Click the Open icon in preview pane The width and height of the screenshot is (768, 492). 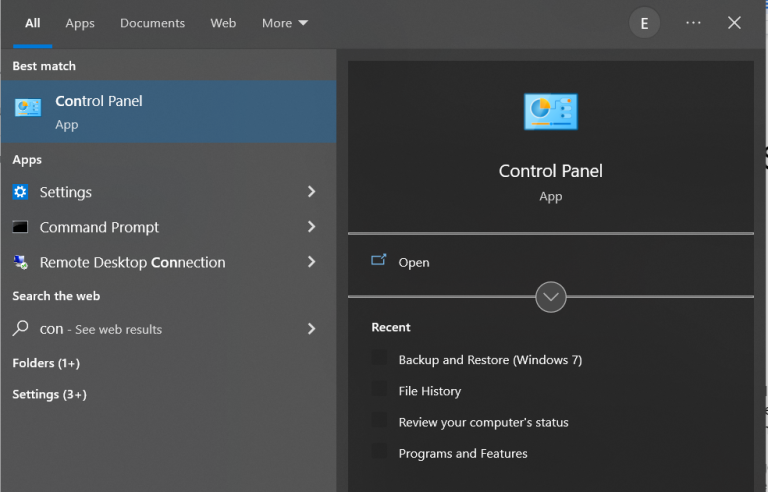pyautogui.click(x=379, y=260)
